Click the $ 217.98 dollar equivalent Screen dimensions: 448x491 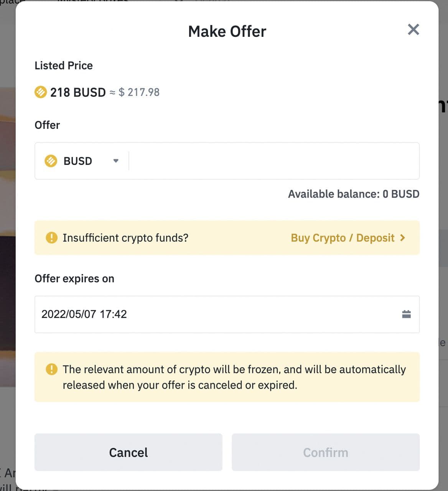click(139, 92)
